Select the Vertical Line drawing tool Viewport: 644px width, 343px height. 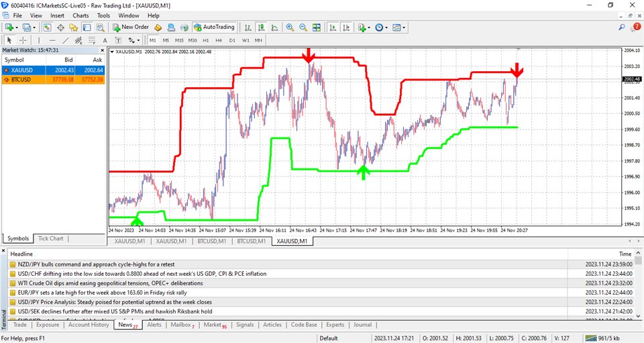tap(39, 40)
